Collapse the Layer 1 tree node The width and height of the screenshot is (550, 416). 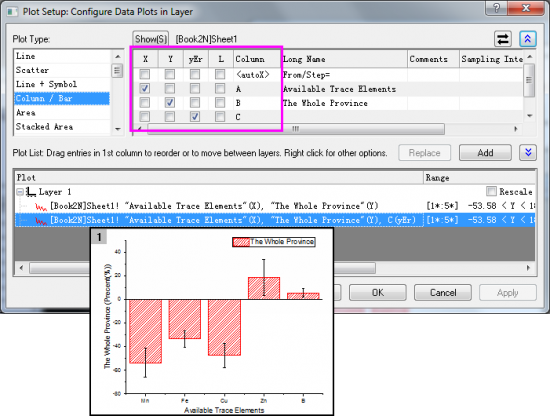(x=20, y=192)
